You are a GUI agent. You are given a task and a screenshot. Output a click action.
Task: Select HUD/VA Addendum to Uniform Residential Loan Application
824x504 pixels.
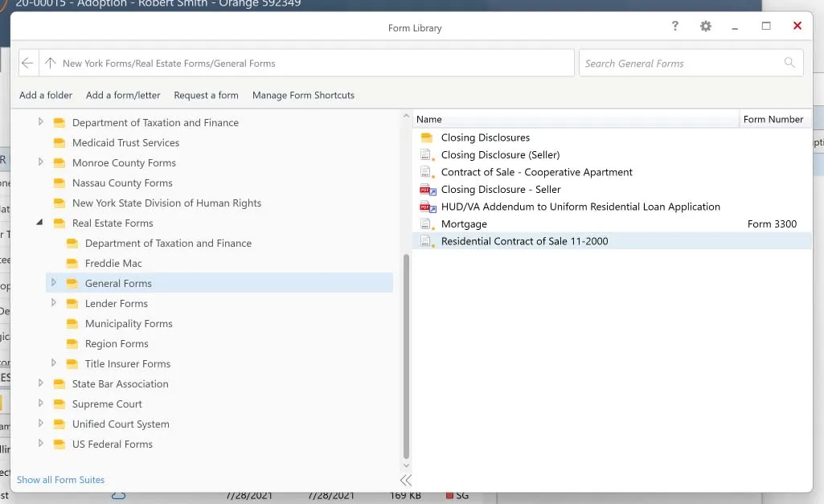pos(580,207)
